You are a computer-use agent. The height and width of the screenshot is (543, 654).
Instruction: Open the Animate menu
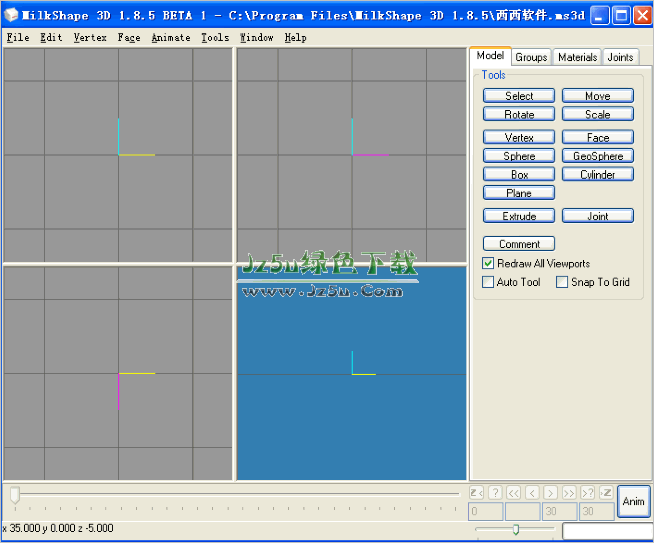[171, 38]
